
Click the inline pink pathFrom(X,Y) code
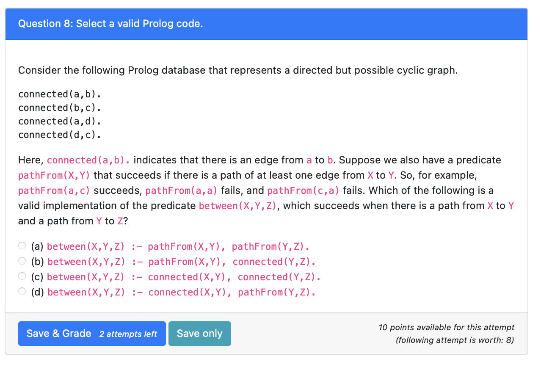(x=54, y=175)
